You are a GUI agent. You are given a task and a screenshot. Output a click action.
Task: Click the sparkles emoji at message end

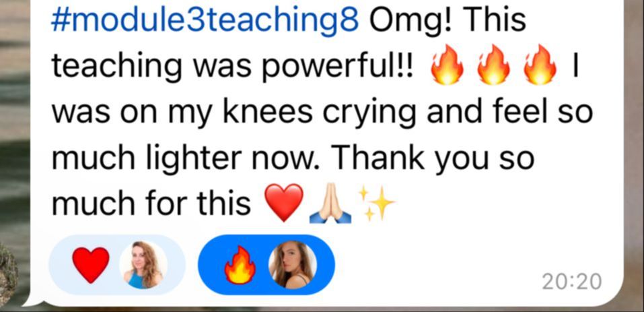[376, 203]
